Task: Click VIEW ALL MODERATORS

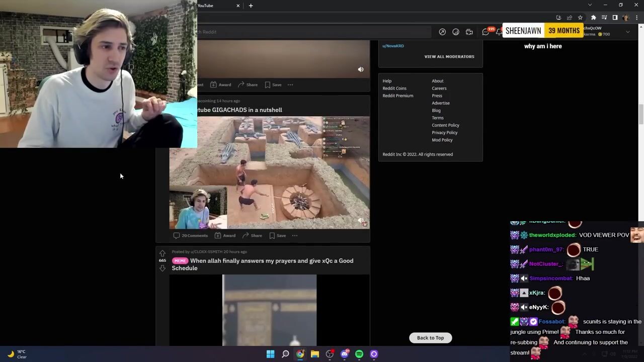Action: tap(449, 56)
